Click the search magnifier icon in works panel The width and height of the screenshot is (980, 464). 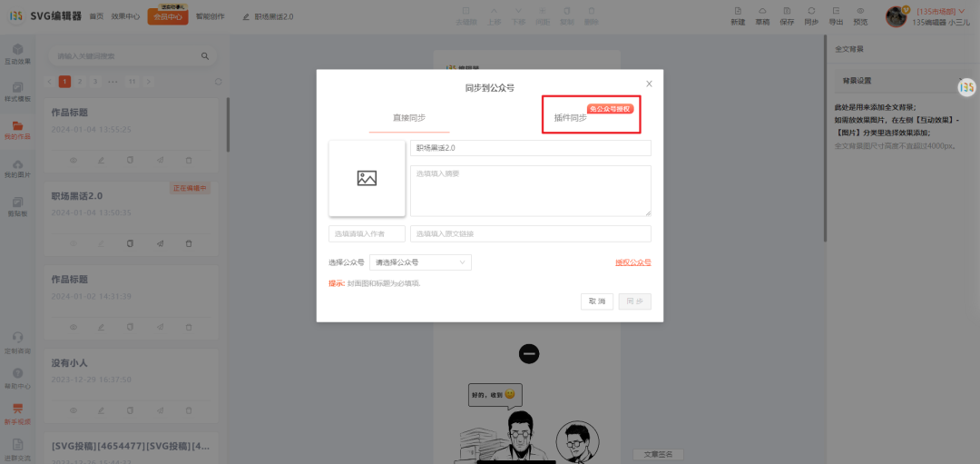tap(205, 56)
